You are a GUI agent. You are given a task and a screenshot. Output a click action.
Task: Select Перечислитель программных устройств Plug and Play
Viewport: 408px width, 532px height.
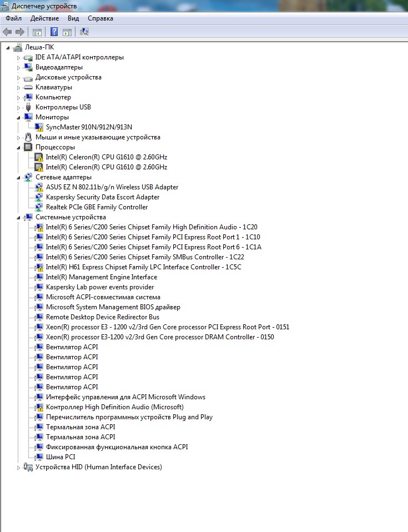[129, 417]
